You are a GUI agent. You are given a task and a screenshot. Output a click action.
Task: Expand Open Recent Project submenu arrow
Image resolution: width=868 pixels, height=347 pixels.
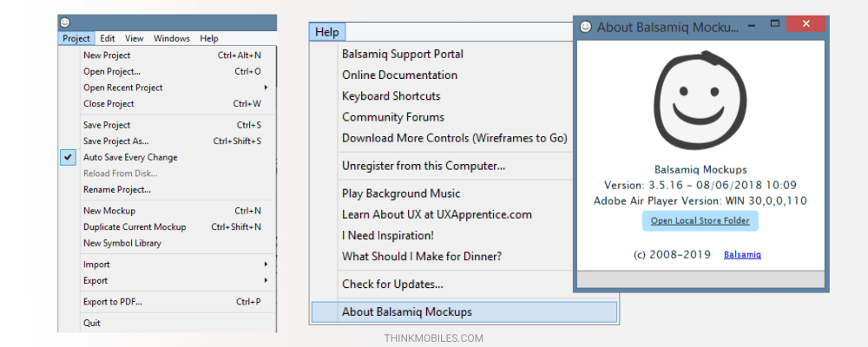tap(266, 88)
